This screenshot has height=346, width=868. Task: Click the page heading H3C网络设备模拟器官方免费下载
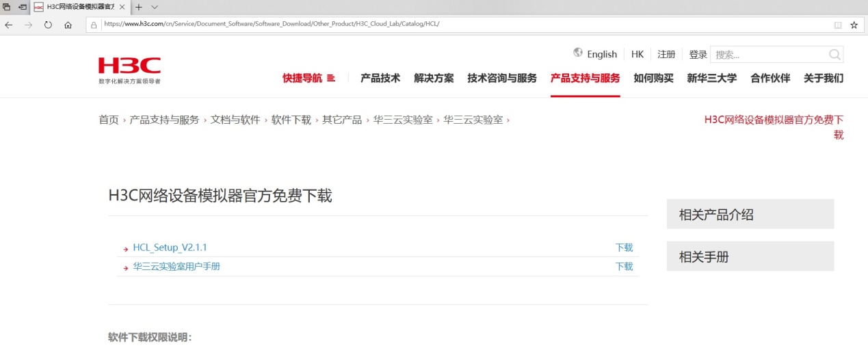click(x=220, y=196)
